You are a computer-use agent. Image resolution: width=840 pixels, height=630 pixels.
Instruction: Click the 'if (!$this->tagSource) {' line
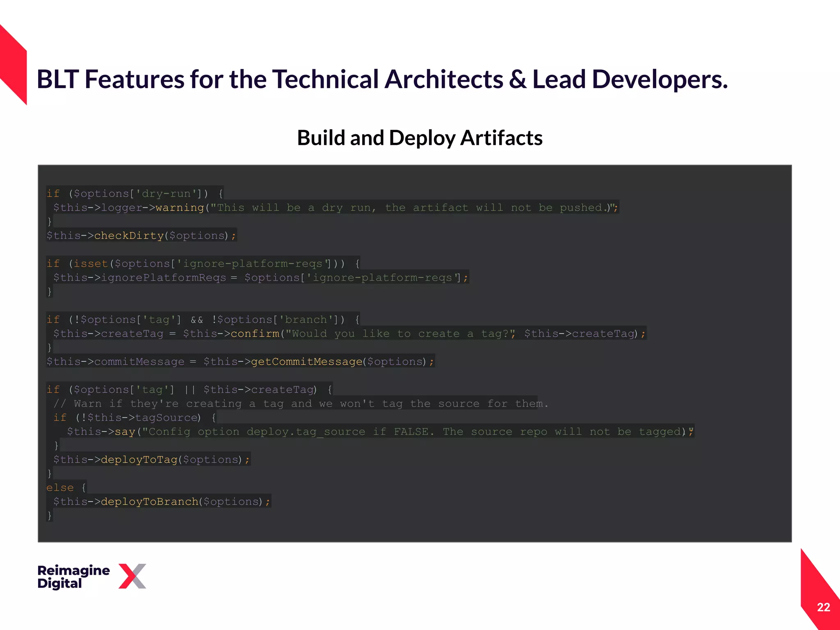tap(135, 417)
